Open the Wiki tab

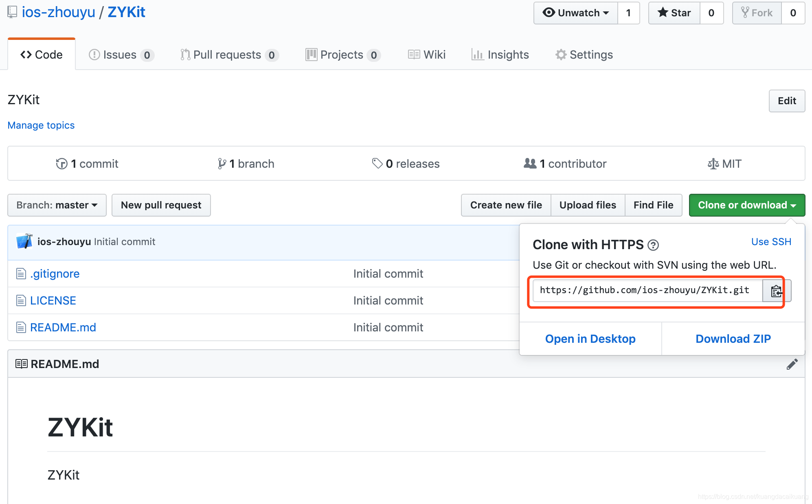pos(427,55)
